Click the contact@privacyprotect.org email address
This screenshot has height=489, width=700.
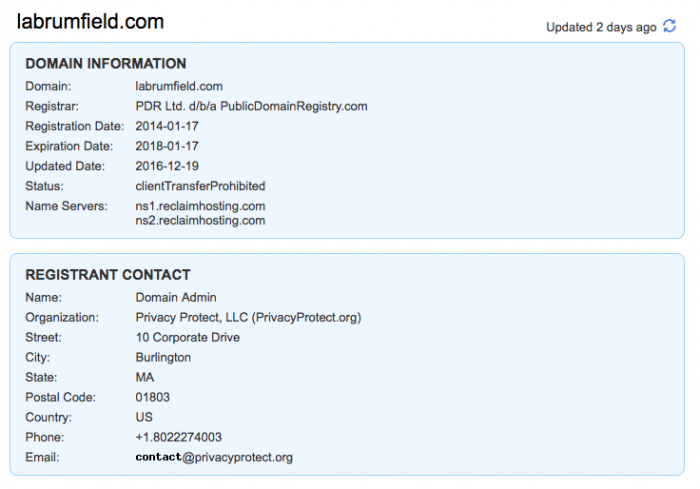coord(214,457)
